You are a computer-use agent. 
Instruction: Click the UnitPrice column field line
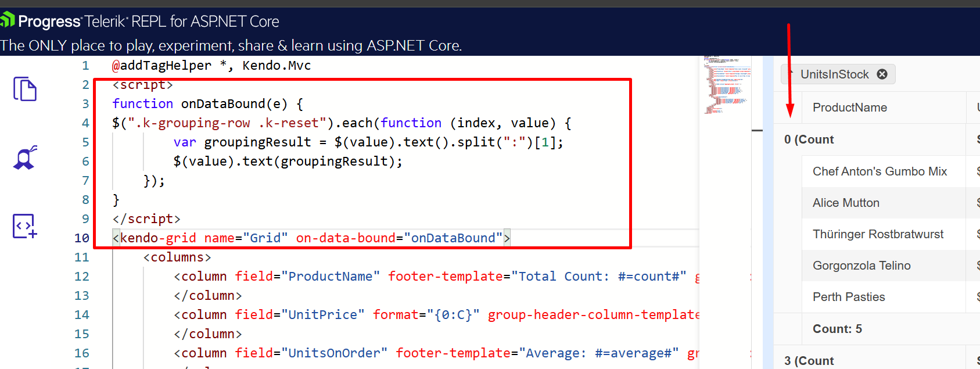point(436,314)
